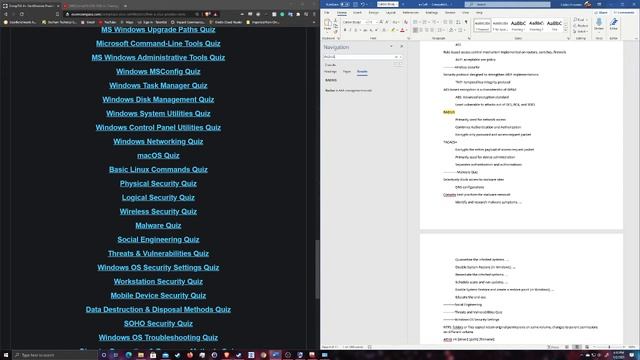Screen dimensions: 640x360
Task: Toggle AutoSave switch in Word title bar
Action: [x=345, y=4]
